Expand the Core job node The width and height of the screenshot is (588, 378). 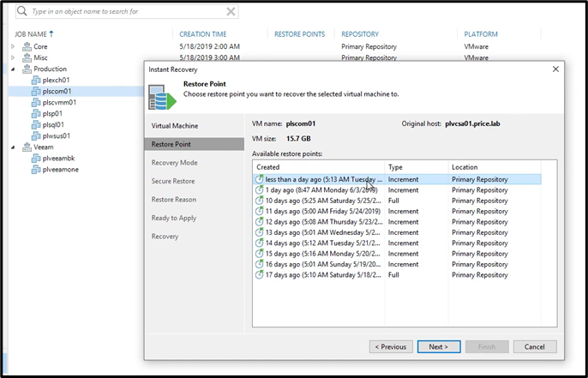13,47
